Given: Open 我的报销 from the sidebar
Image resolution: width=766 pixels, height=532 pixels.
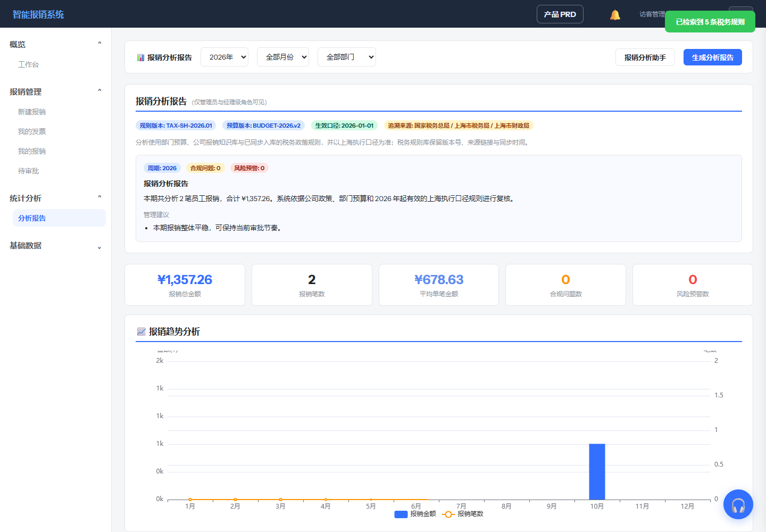Looking at the screenshot, I should click(32, 151).
